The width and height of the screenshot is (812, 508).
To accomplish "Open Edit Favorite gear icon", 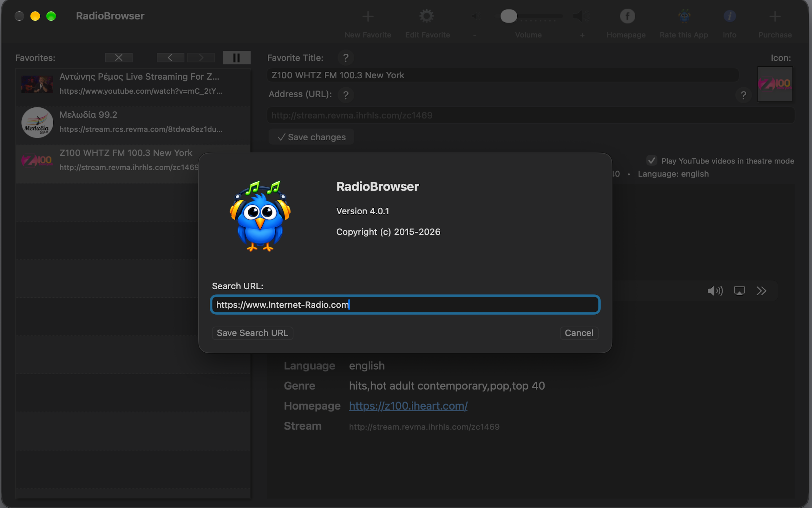I will 427,16.
